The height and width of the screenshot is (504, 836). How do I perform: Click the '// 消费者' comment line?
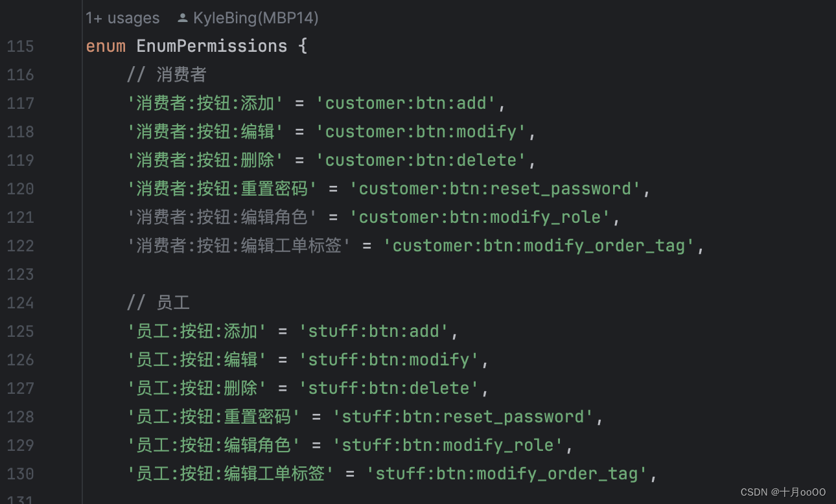pyautogui.click(x=167, y=75)
